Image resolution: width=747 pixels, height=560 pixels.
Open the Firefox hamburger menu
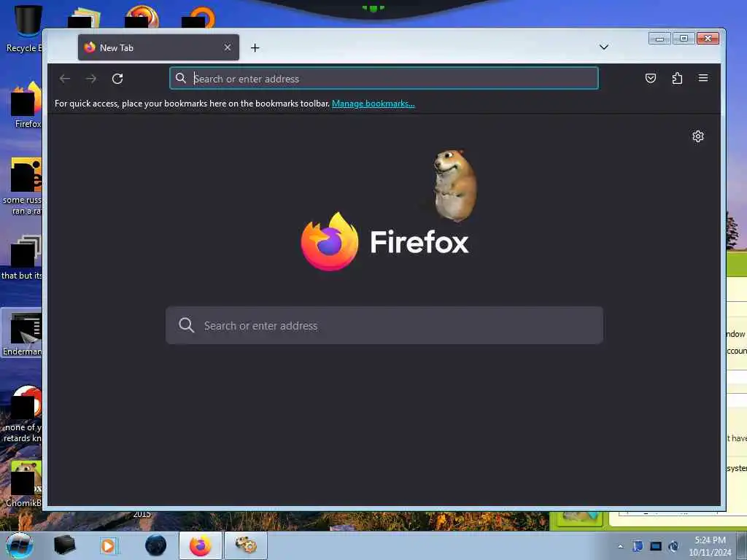click(703, 78)
